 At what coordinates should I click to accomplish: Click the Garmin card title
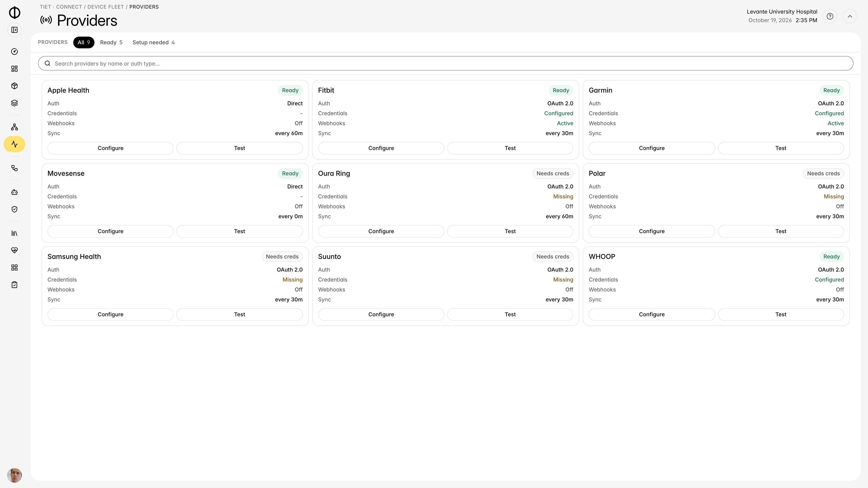point(600,90)
